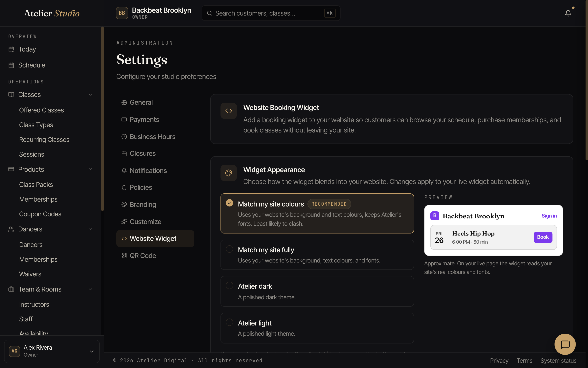Viewport: 588px width, 368px height.
Task: Click the sidebar vertical scrollbar
Action: 102,119
